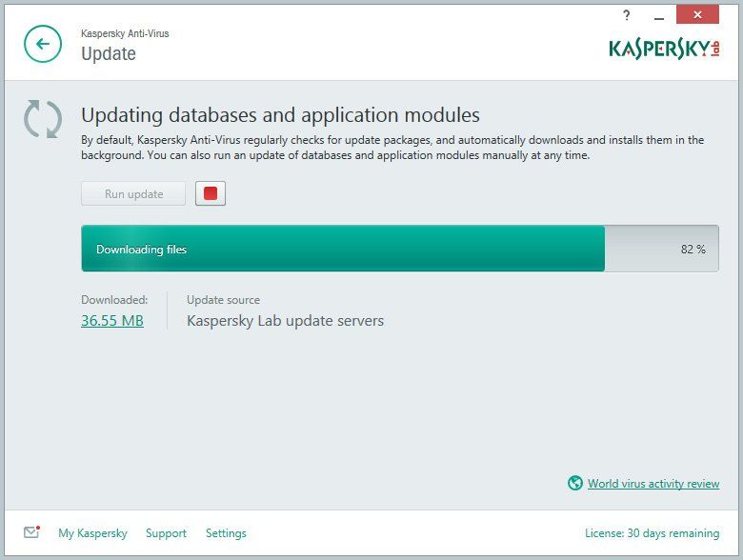Click the Downloading files progress bar

click(400, 249)
